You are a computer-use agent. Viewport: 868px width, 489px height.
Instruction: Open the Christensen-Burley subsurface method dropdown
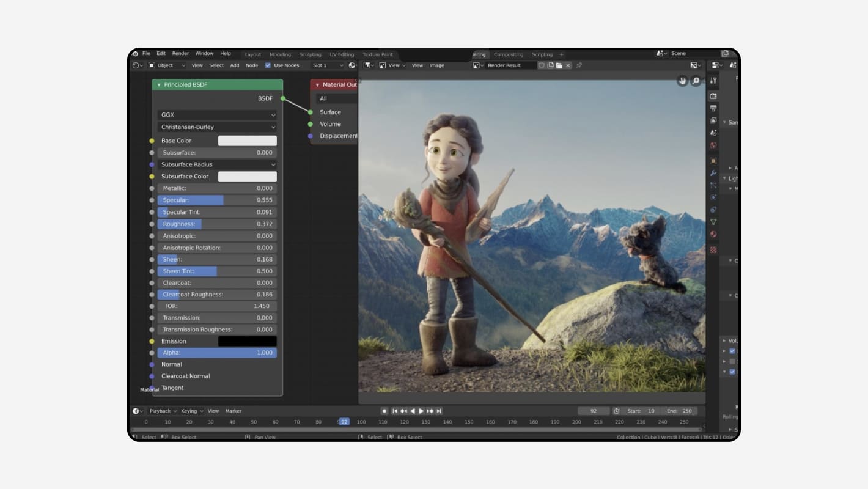[x=217, y=127]
